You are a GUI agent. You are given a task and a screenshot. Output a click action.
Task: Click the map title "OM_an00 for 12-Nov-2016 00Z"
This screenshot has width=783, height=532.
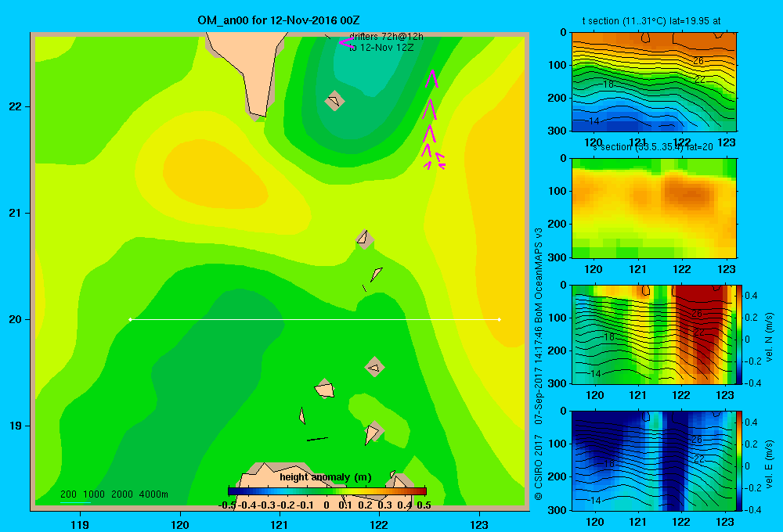coord(279,20)
